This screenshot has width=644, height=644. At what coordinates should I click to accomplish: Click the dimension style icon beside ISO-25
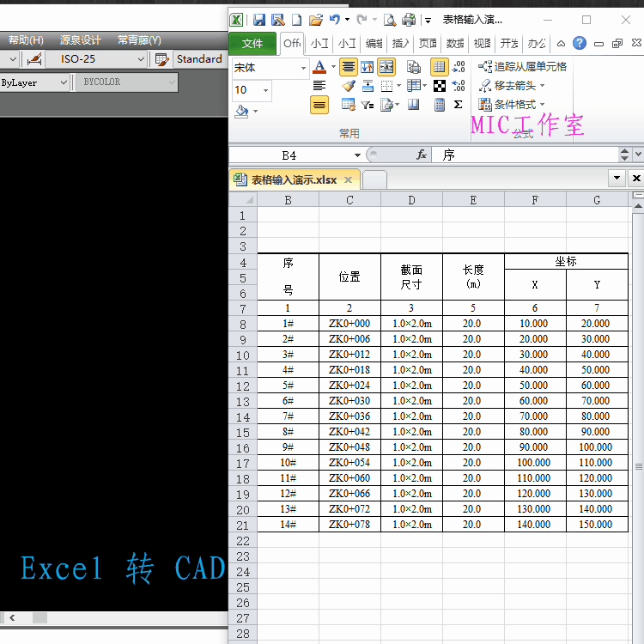pyautogui.click(x=34, y=59)
